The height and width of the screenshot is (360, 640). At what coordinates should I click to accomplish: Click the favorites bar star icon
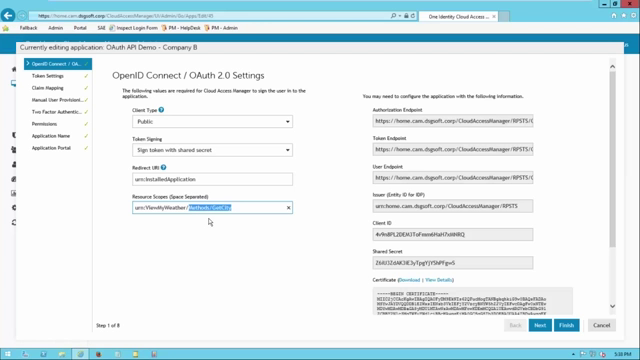pos(5,28)
